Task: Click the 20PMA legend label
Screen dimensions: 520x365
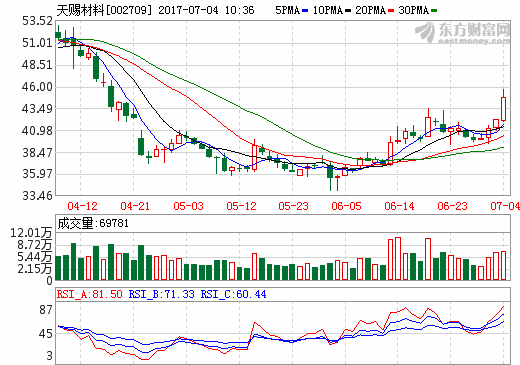Action: pyautogui.click(x=371, y=10)
